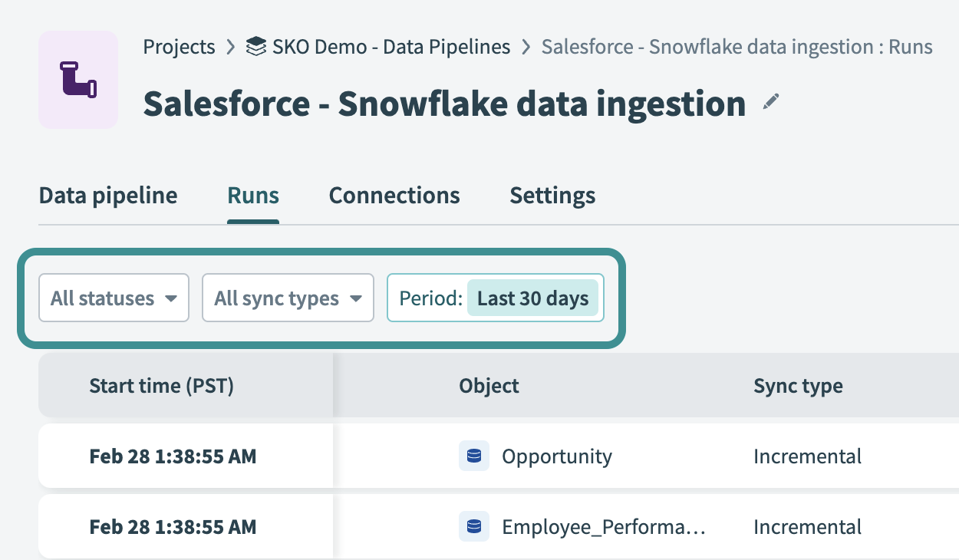959x560 pixels.
Task: Open the Opportunity run row object
Action: [557, 456]
